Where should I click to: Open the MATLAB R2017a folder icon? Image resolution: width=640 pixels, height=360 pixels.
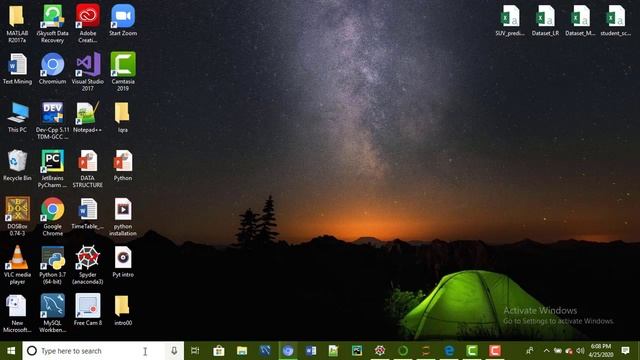click(x=17, y=16)
